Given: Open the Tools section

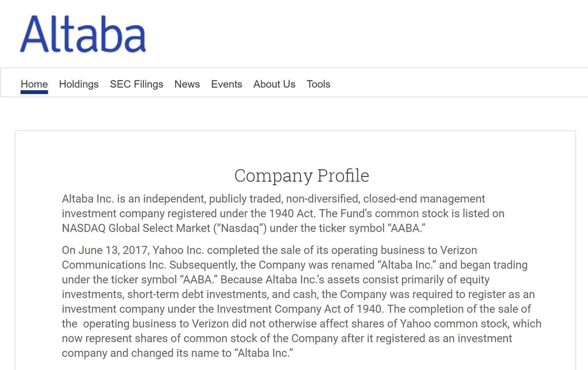Looking at the screenshot, I should (318, 84).
